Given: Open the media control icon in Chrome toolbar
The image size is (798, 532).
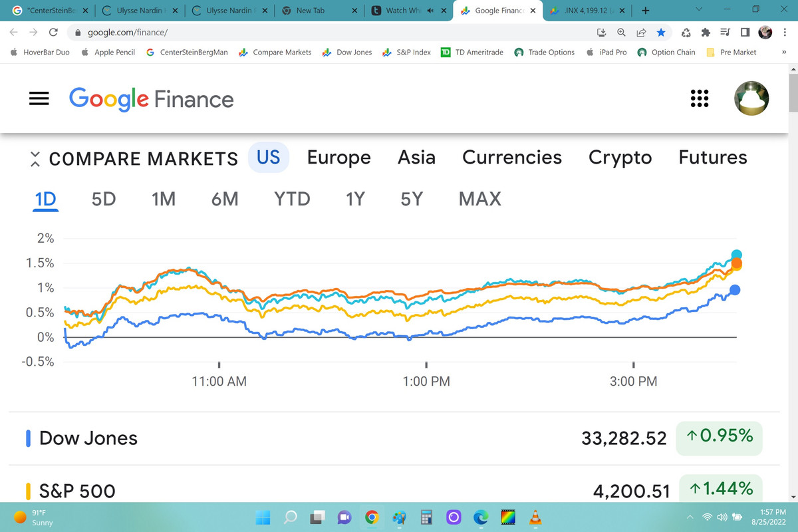Looking at the screenshot, I should (726, 32).
